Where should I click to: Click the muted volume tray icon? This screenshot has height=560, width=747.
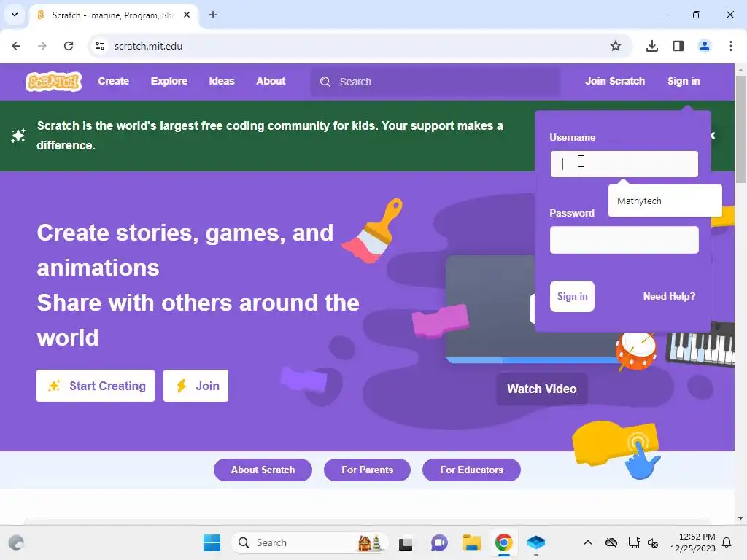[653, 542]
